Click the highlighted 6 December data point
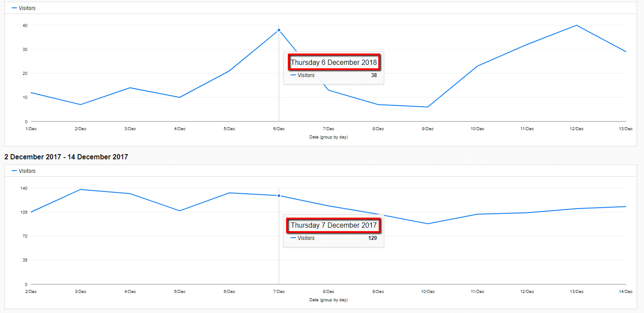The height and width of the screenshot is (313, 644). point(279,30)
